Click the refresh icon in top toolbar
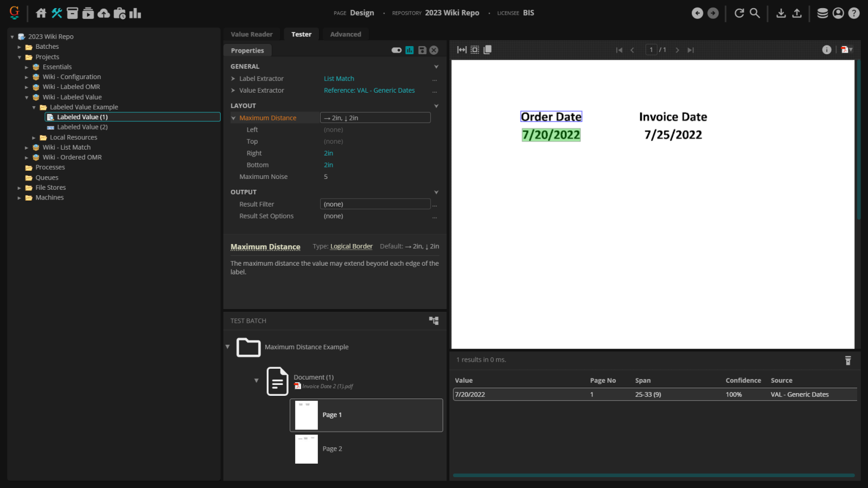 (x=739, y=13)
